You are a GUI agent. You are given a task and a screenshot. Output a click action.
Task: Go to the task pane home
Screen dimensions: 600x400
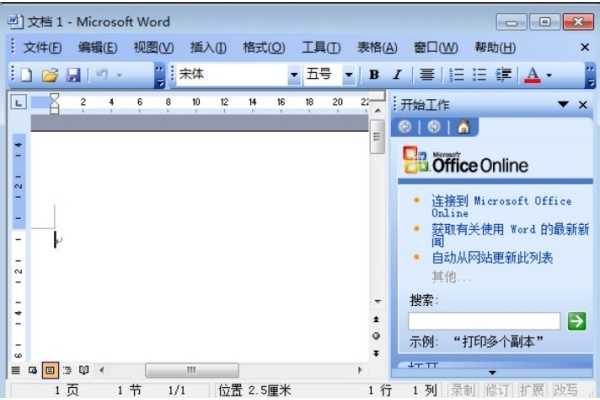(x=463, y=127)
